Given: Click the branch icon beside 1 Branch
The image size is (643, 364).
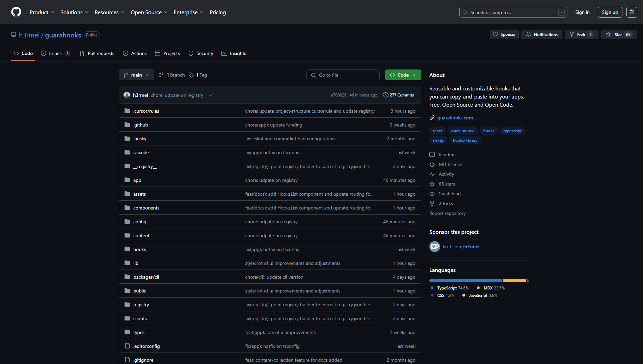Looking at the screenshot, I should pyautogui.click(x=161, y=75).
